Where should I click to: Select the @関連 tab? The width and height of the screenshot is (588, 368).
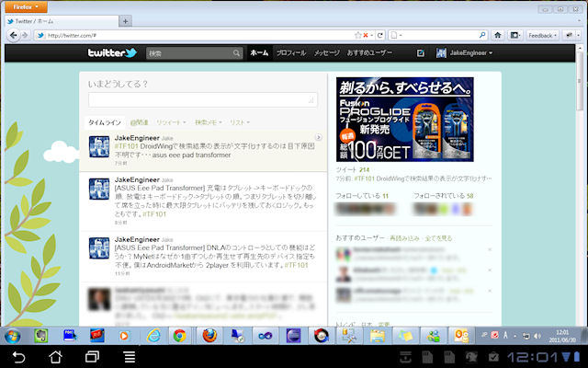(139, 122)
